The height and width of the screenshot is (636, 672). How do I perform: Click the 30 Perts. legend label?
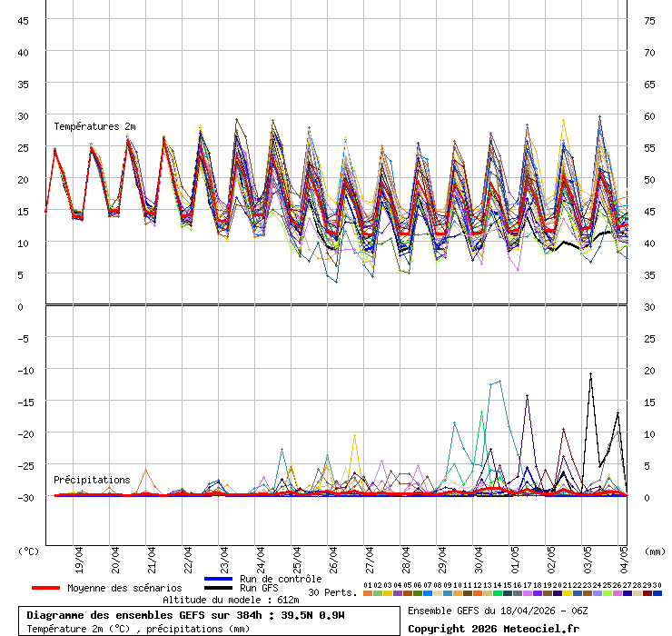point(332,592)
